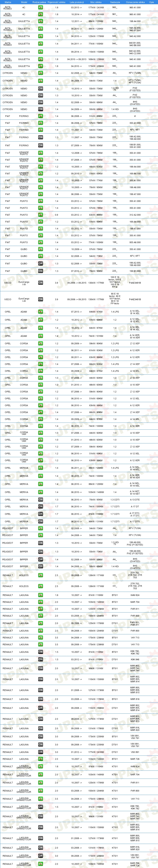The width and height of the screenshot is (158, 868).
Task: Click petrol icon for Fiat Qubo 10.2009 row
Action: tap(40, 249)
